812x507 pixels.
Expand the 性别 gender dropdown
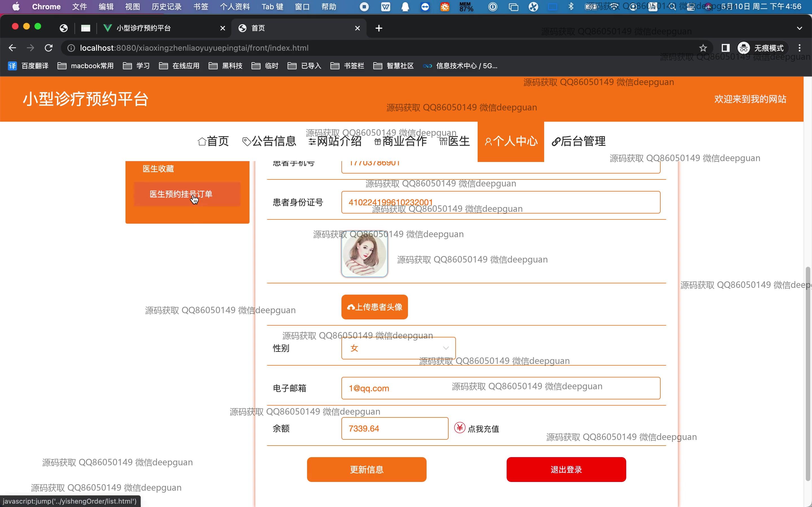(x=398, y=348)
